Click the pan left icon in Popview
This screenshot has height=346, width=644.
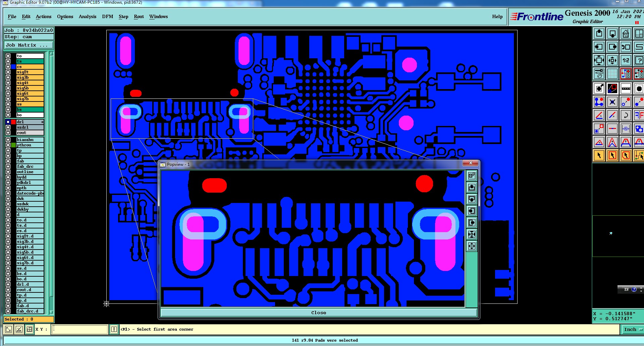(472, 211)
